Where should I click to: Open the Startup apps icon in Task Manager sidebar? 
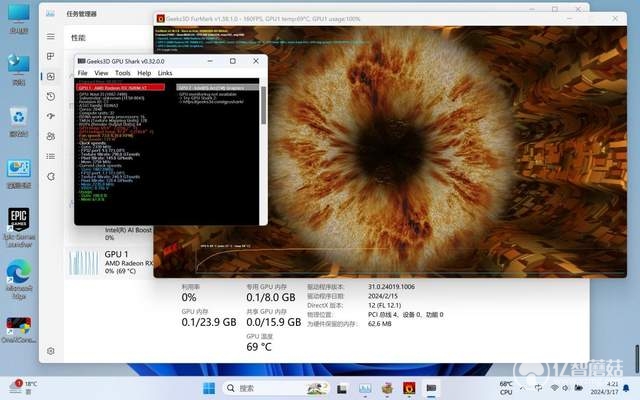51,116
